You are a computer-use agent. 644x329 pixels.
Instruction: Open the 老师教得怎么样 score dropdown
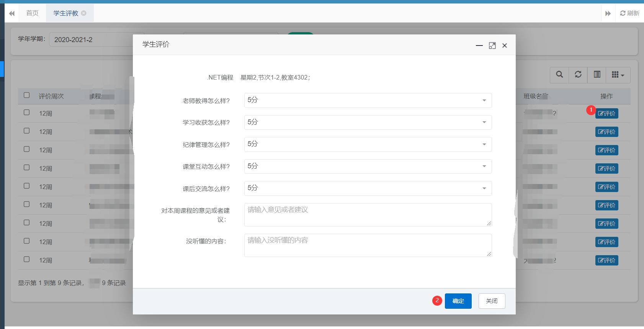[x=368, y=100]
